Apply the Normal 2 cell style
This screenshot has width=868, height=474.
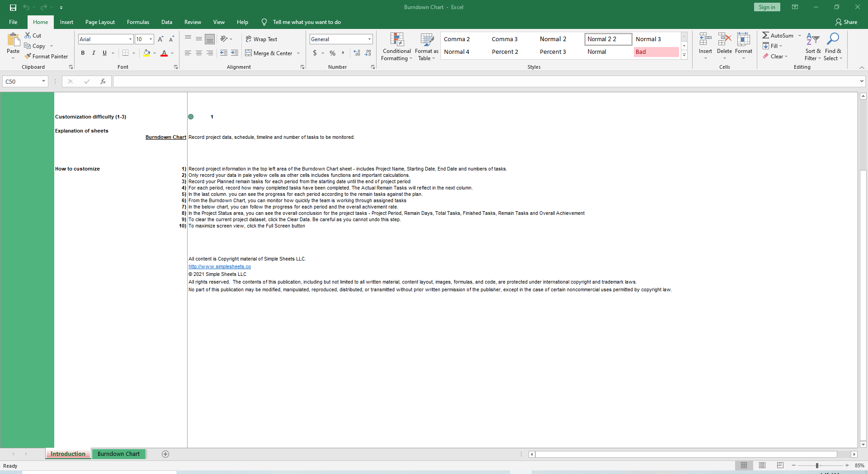pyautogui.click(x=560, y=39)
